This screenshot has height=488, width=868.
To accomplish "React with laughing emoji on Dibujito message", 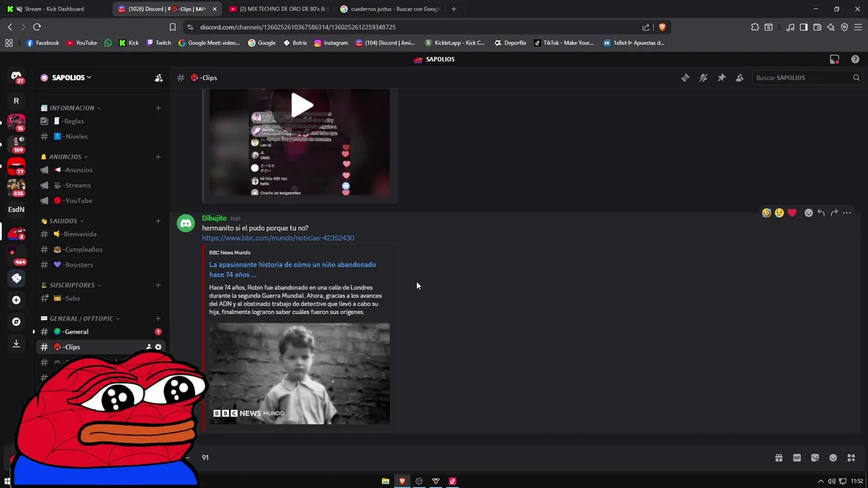I will (766, 213).
